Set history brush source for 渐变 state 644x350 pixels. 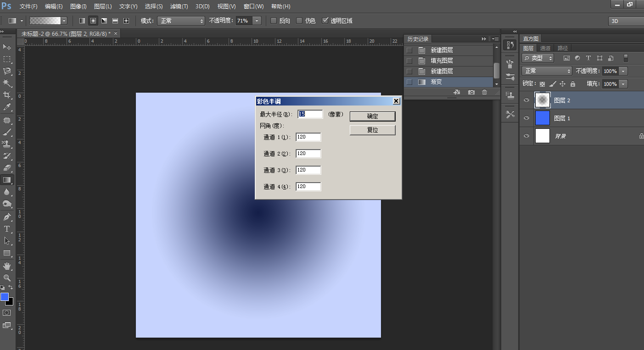(409, 82)
